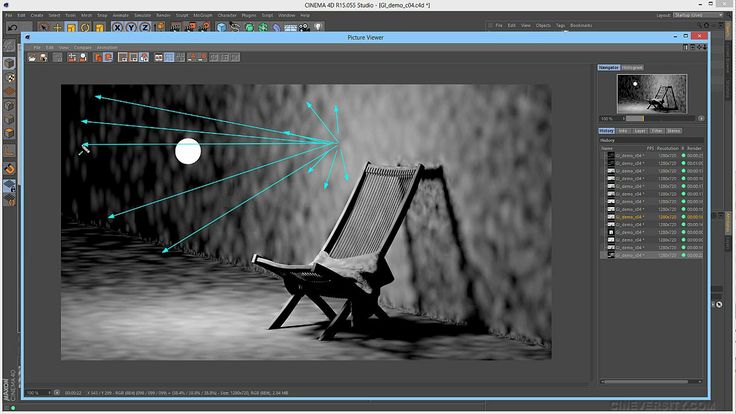Add a Cube primitive object

(x=222, y=28)
